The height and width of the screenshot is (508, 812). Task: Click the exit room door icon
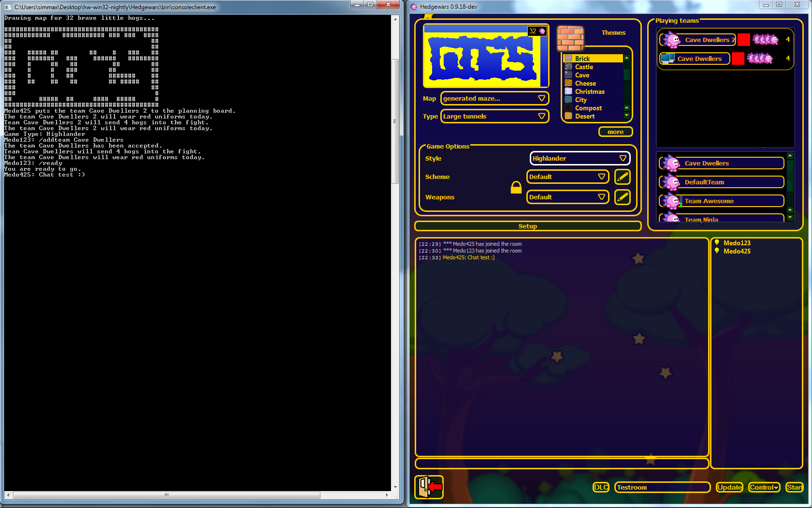click(429, 487)
